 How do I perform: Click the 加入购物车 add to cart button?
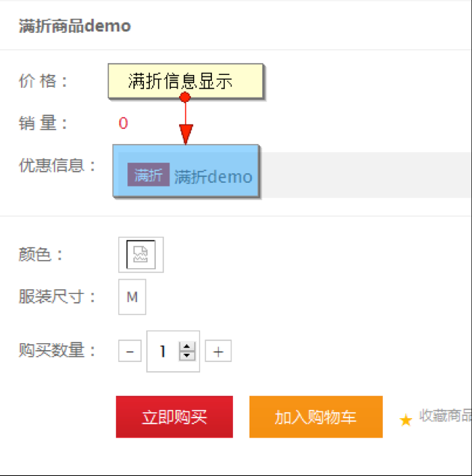point(316,417)
